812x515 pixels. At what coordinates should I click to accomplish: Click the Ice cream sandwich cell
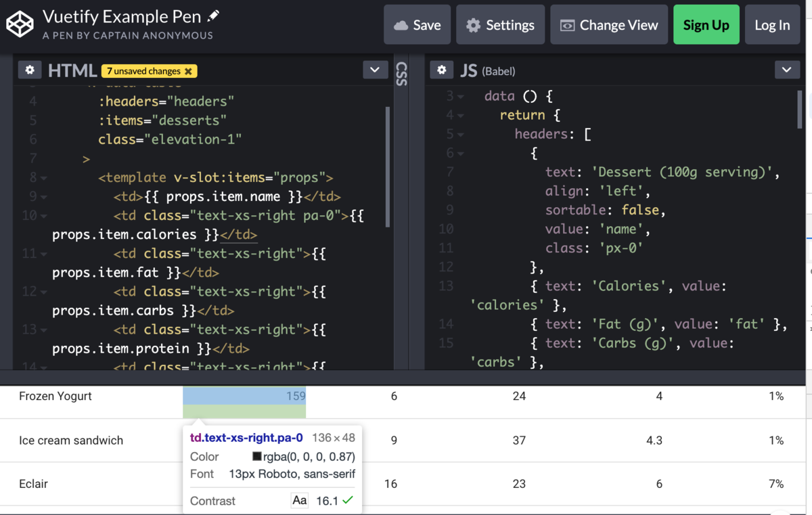[x=71, y=441]
